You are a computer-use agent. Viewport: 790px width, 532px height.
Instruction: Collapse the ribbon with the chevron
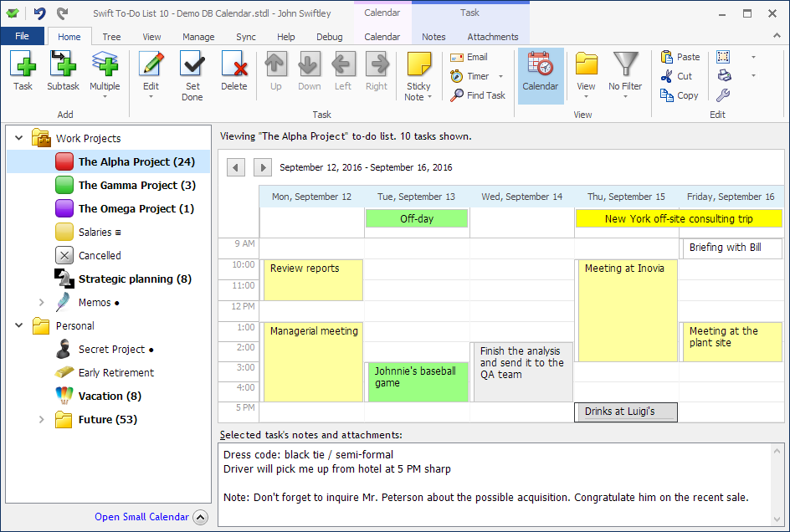click(x=777, y=36)
